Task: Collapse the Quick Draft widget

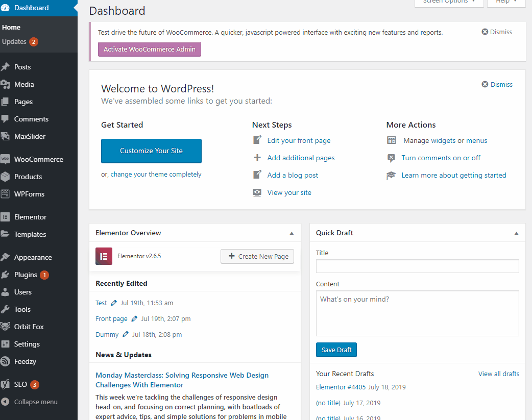Action: (516, 233)
